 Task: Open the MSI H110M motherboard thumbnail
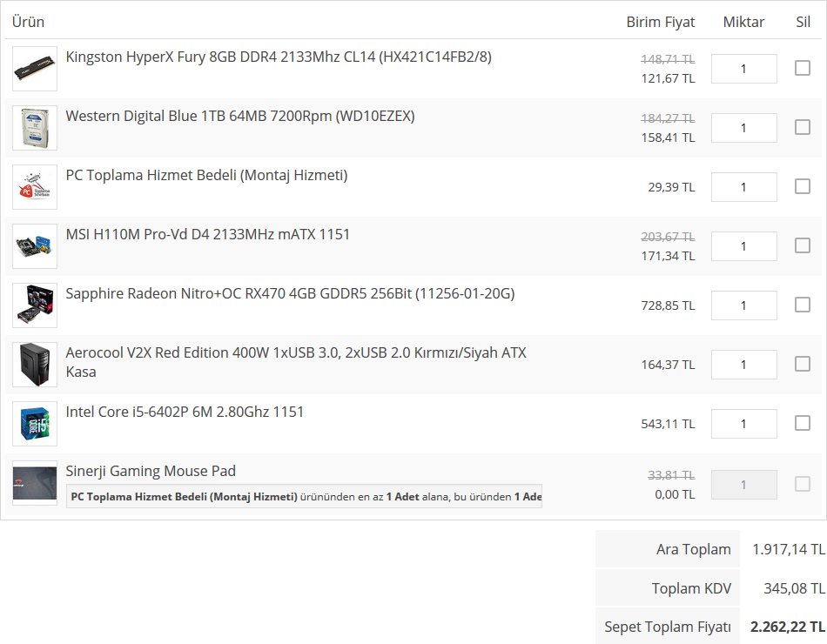35,245
